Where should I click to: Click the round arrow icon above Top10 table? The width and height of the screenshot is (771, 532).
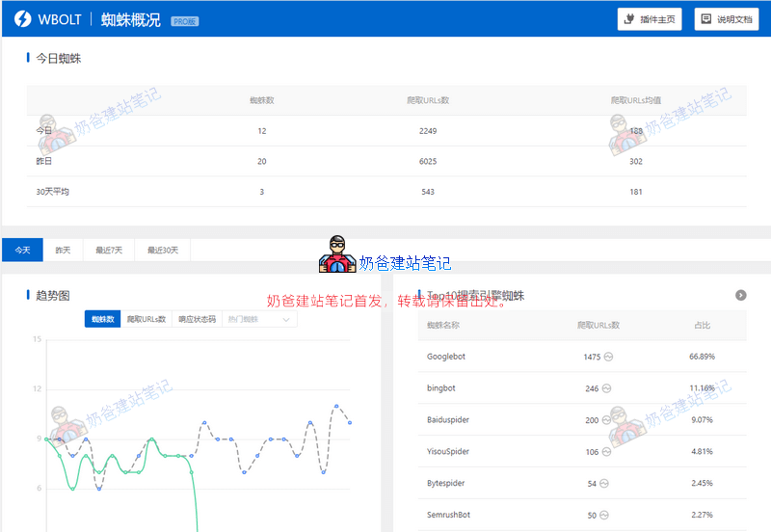point(740,295)
